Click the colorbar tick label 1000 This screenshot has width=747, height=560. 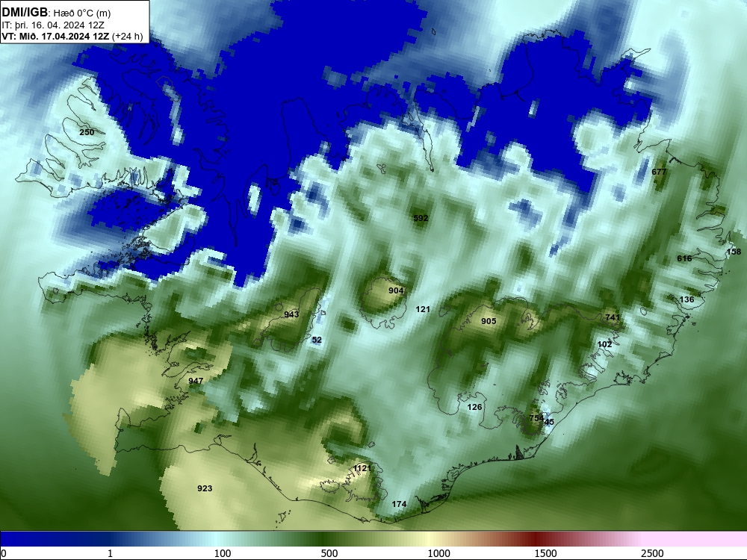(438, 553)
